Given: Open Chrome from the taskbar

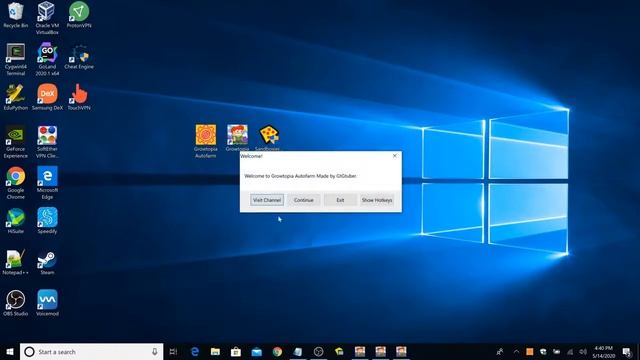Looking at the screenshot, I should click(277, 351).
